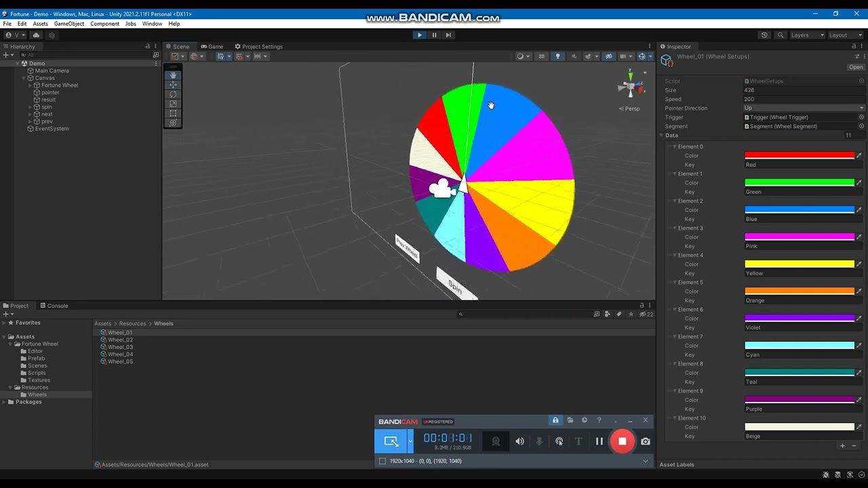The image size is (868, 488).
Task: Select the Transform tool in Scene toolbar
Action: (x=173, y=123)
